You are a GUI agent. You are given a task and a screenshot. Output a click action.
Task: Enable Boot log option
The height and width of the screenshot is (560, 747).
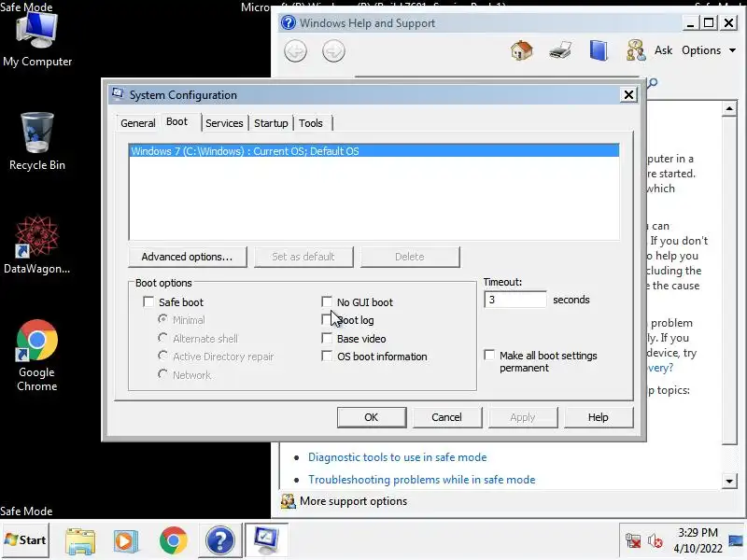pyautogui.click(x=327, y=319)
